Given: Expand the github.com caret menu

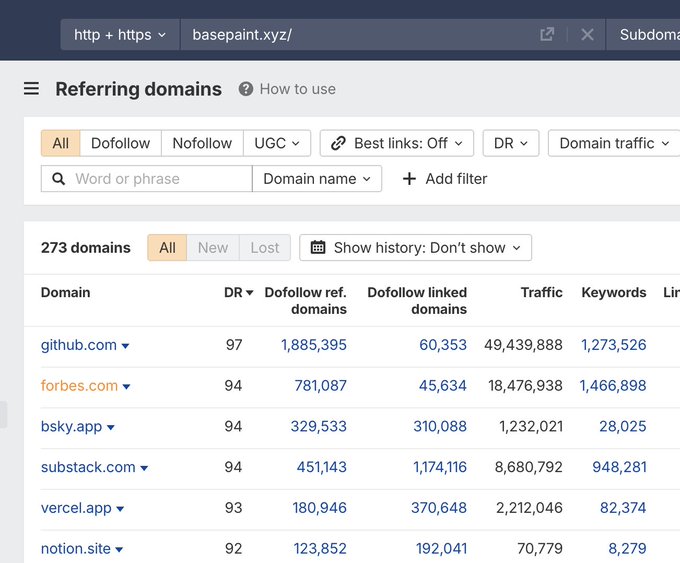Looking at the screenshot, I should pos(125,346).
